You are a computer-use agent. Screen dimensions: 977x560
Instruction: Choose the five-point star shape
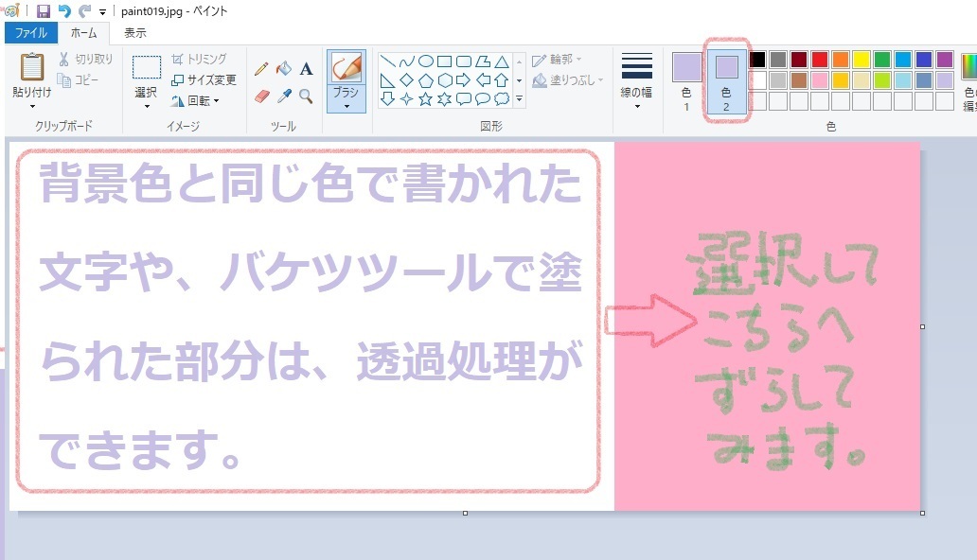425,98
